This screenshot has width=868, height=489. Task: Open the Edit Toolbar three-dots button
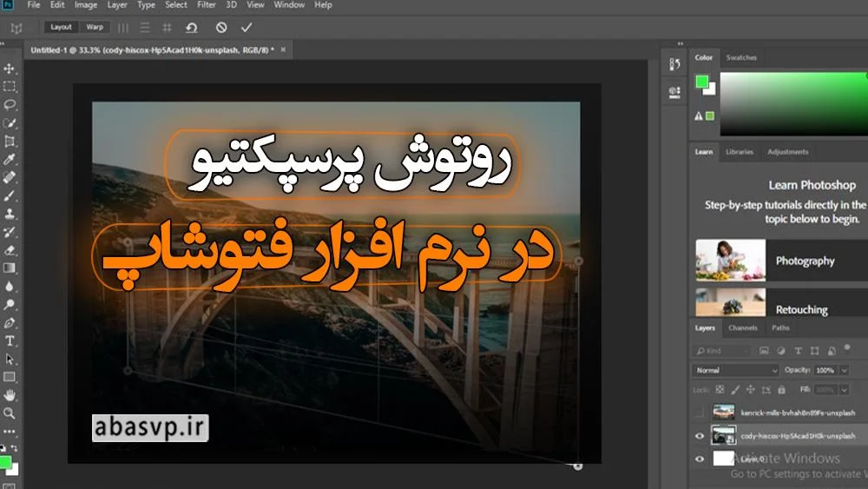click(x=10, y=431)
